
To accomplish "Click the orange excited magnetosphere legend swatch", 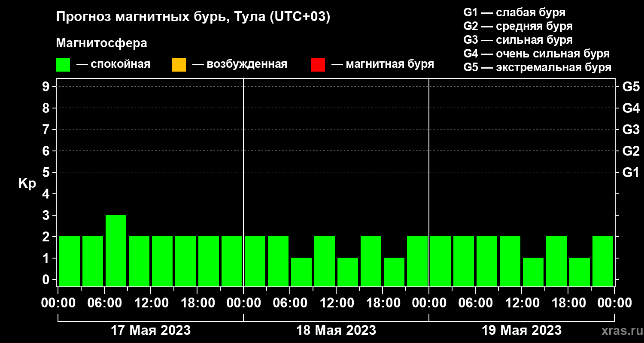I will (x=179, y=65).
